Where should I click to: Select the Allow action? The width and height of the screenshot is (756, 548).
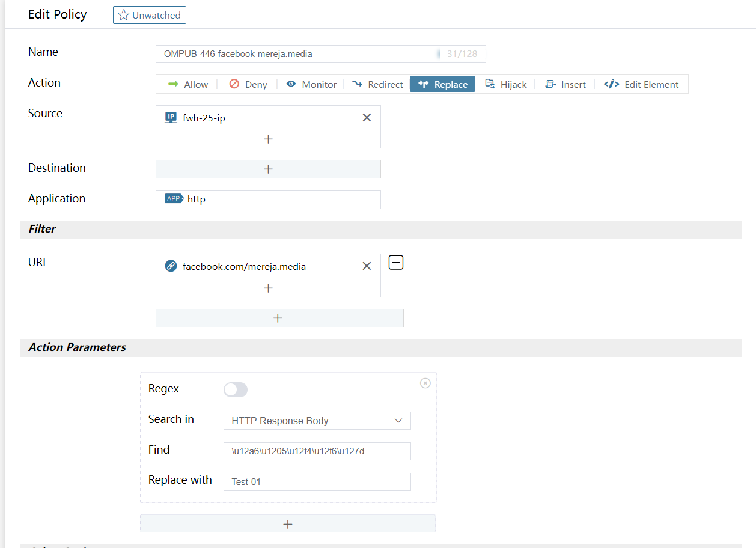tap(187, 84)
